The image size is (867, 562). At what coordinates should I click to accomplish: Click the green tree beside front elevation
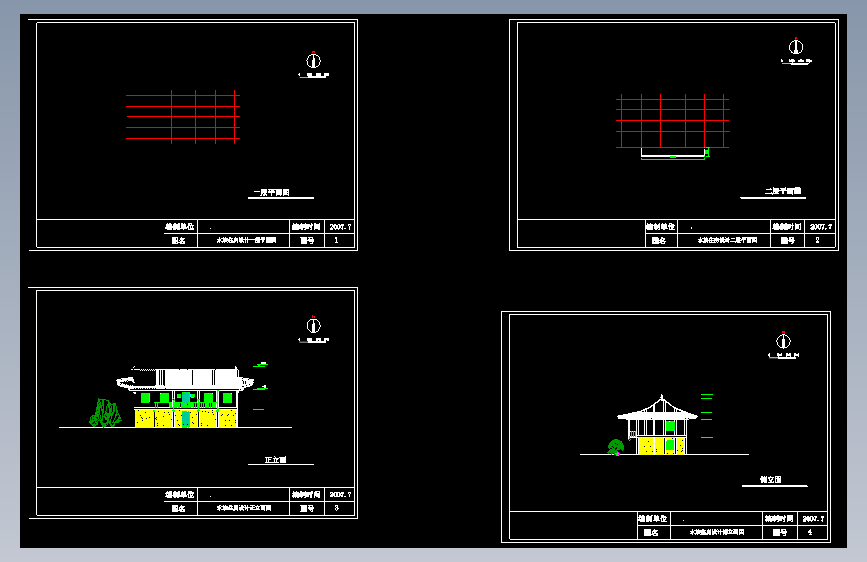tap(105, 413)
